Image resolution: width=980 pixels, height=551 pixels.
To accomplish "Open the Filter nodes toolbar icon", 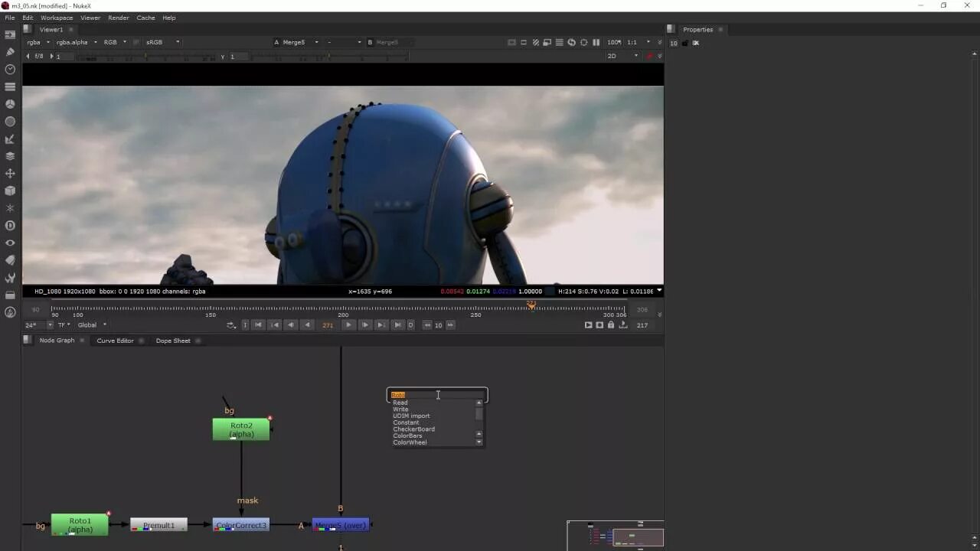I will (10, 122).
